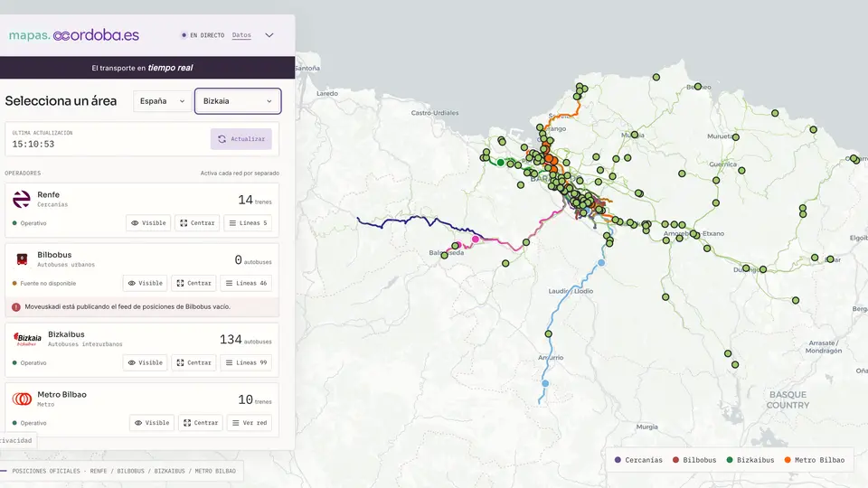868x488 pixels.
Task: Center map on Bilbobus with Centrar
Action: [x=193, y=283]
